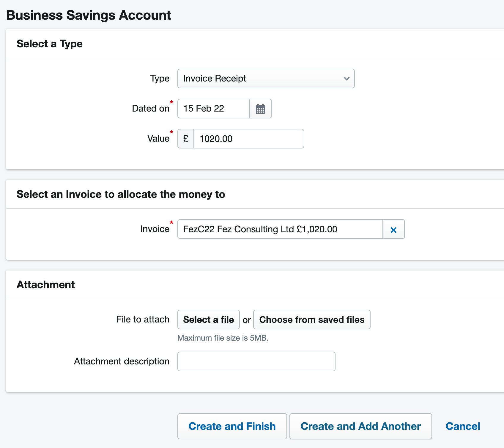Click the required asterisk next to Dated on
Image resolution: width=504 pixels, height=448 pixels.
pos(172,102)
